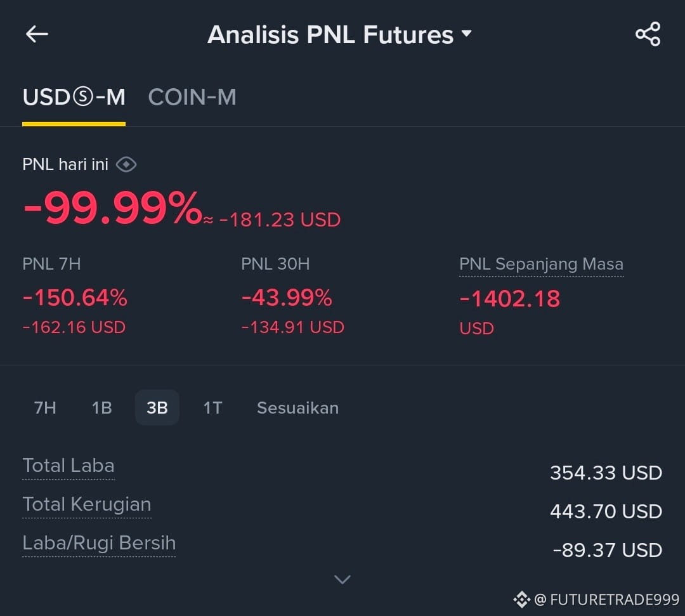Open the share icon
The width and height of the screenshot is (685, 616).
pos(648,34)
